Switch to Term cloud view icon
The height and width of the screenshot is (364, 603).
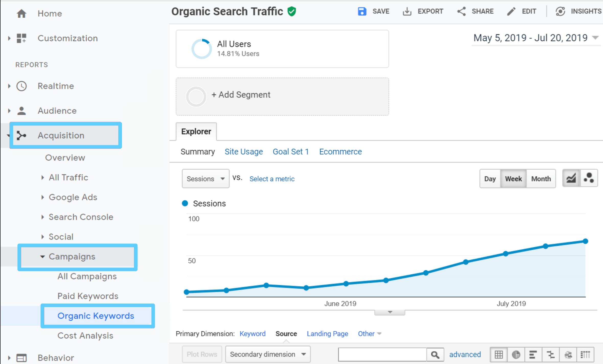[568, 355]
